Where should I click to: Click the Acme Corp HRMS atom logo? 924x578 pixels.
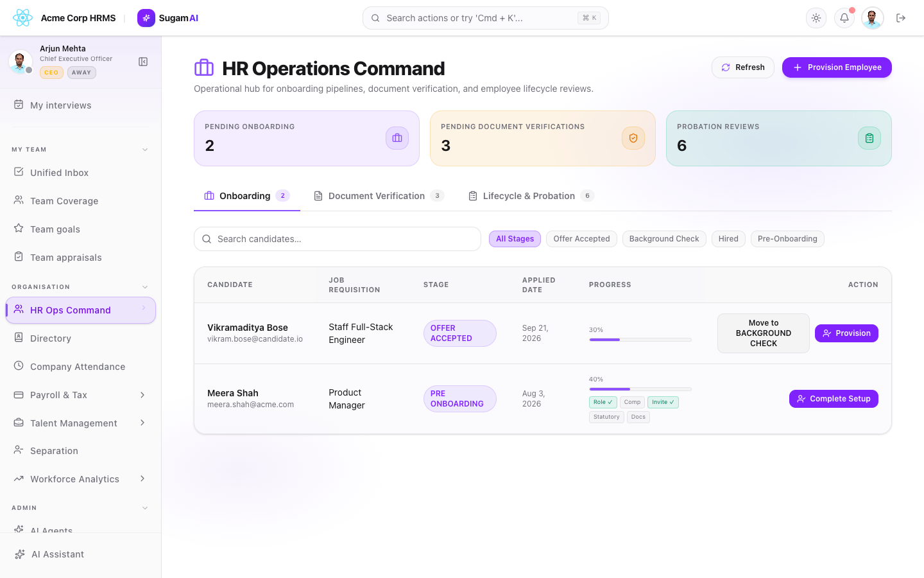[x=22, y=18]
